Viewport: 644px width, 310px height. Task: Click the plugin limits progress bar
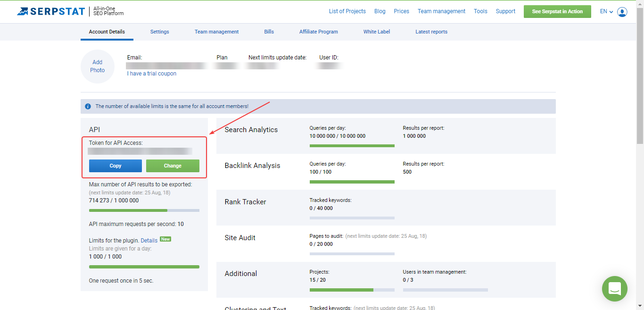point(144,267)
